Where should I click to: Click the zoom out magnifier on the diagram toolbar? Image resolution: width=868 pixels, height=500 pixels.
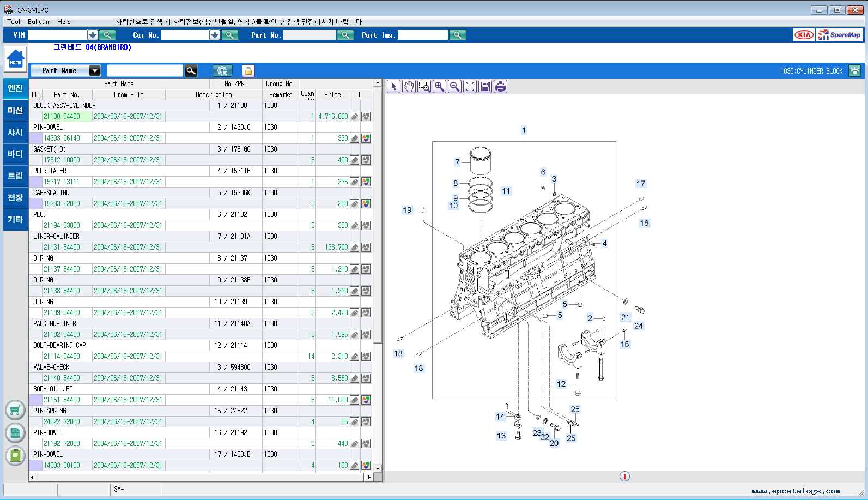(x=454, y=86)
